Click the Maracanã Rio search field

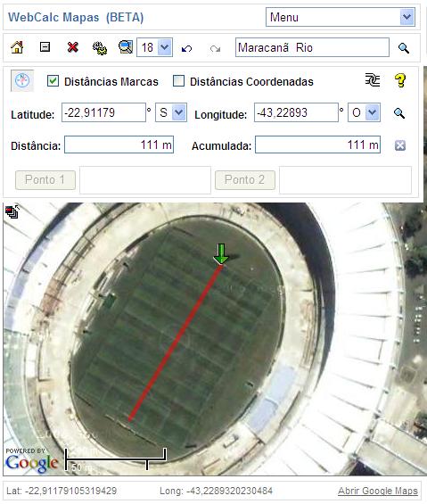[312, 47]
